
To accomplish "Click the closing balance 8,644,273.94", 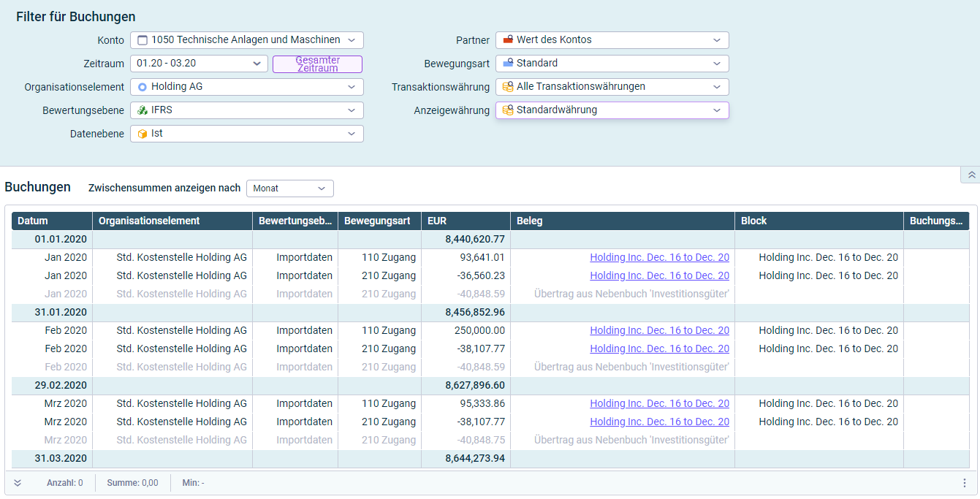I will [475, 458].
